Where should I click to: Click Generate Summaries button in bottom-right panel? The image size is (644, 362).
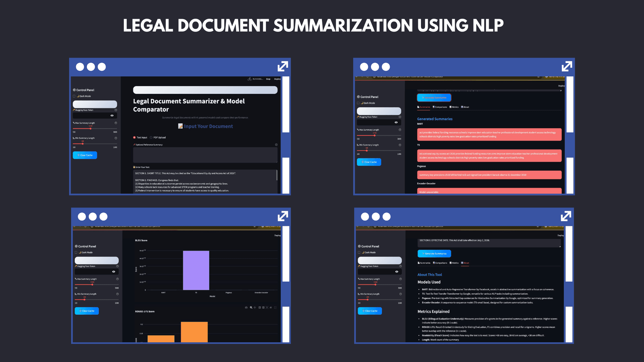(x=434, y=254)
